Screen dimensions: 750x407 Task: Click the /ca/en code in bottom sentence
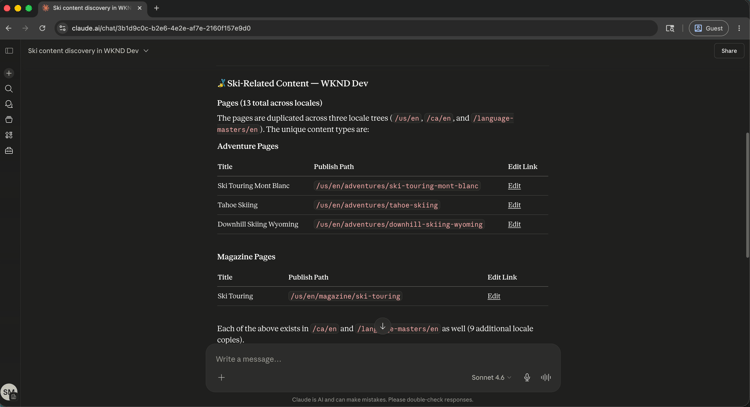pos(324,329)
